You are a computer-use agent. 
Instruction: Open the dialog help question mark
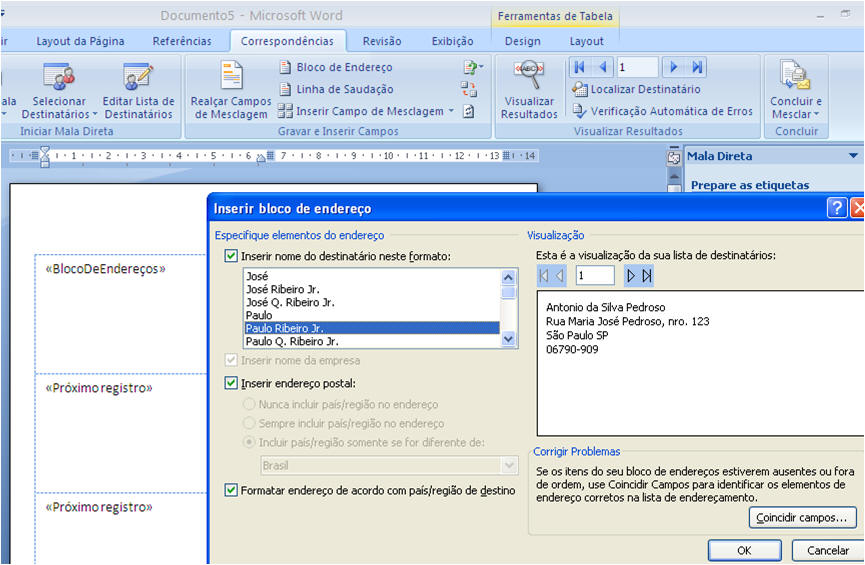point(837,208)
